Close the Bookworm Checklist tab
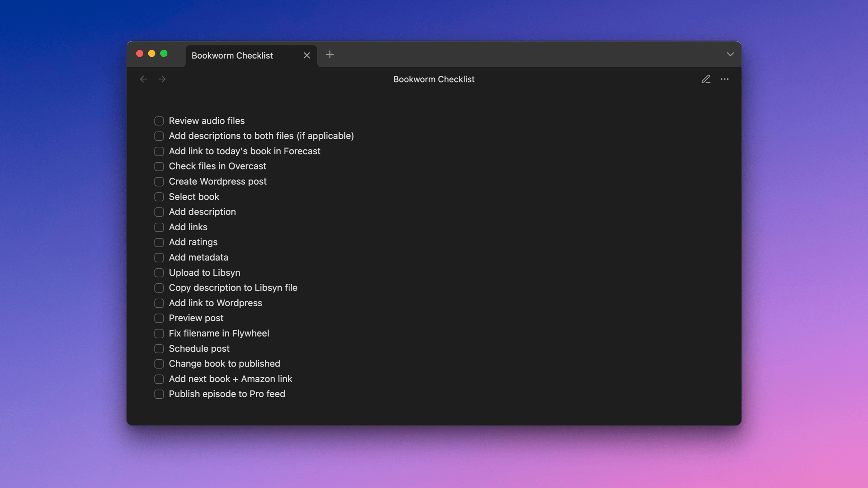Image resolution: width=868 pixels, height=488 pixels. (x=307, y=55)
